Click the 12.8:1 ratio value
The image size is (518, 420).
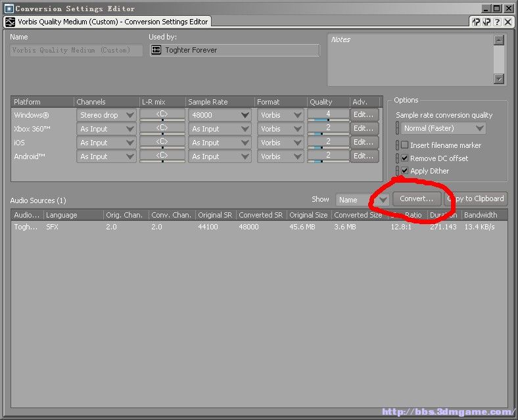click(x=401, y=227)
